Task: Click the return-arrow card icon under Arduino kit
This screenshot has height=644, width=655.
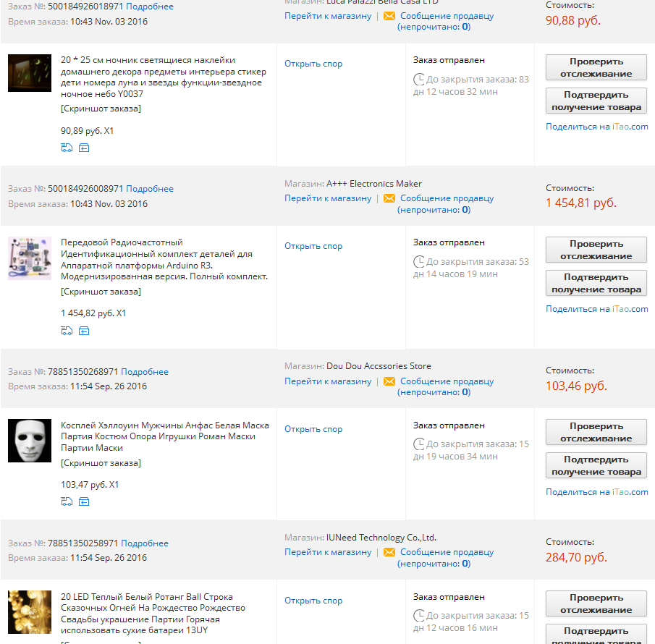Action: pos(84,331)
